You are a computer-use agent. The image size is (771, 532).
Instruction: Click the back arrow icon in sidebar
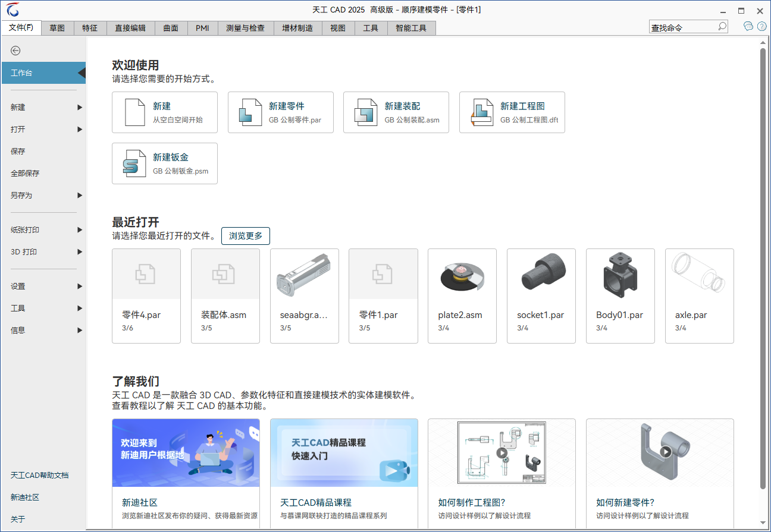(15, 51)
